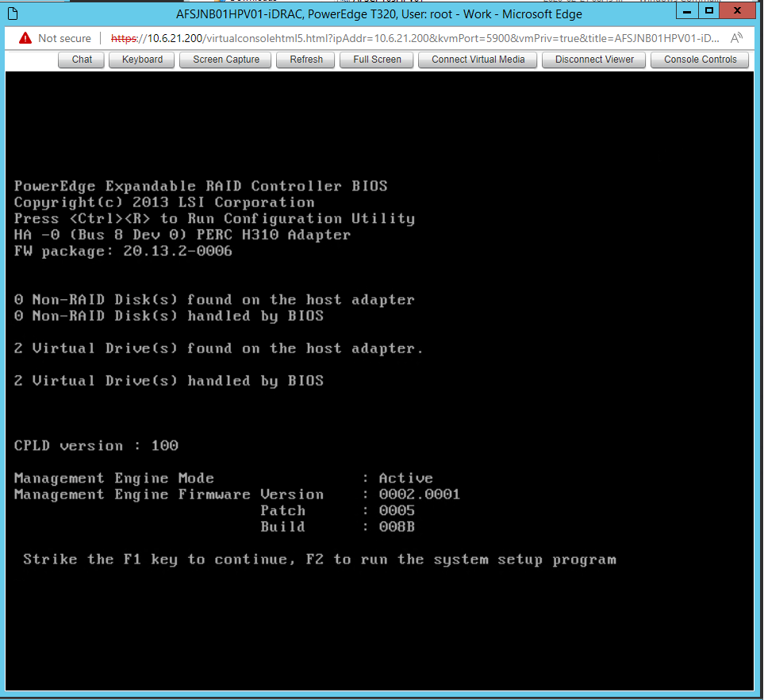Image resolution: width=764 pixels, height=700 pixels.
Task: Switch the console to Full Screen
Action: tap(377, 60)
